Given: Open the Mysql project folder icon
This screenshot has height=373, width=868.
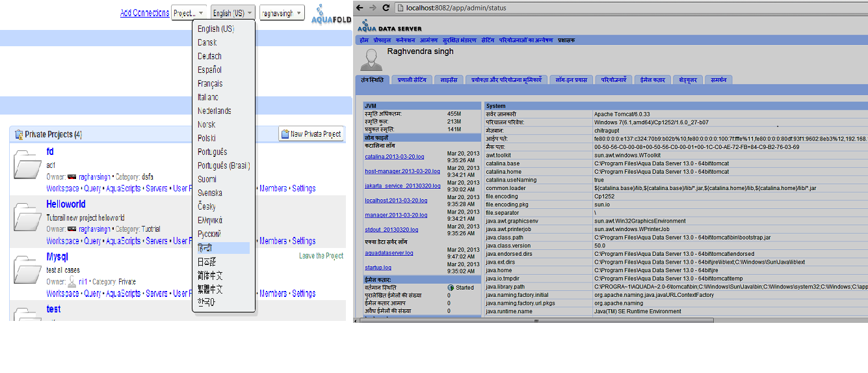Looking at the screenshot, I should coord(28,269).
